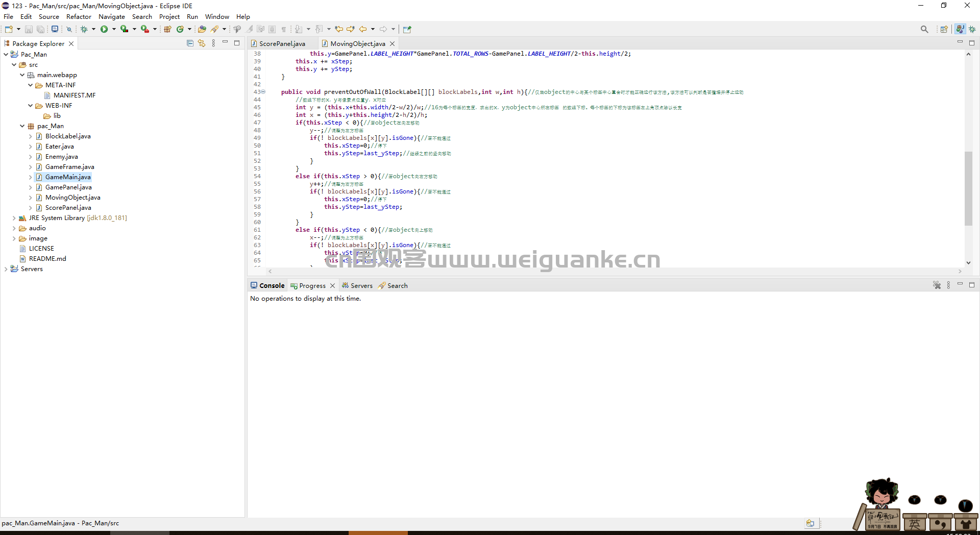Toggle Word Wrap in editor toolbar
Screen dimensions: 980x535
pyautogui.click(x=261, y=29)
